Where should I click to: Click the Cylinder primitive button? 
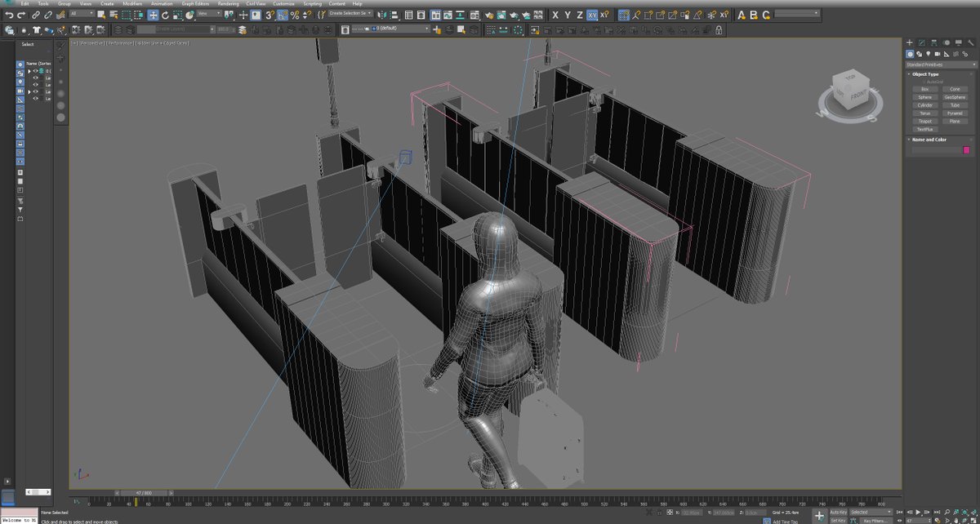pyautogui.click(x=924, y=105)
